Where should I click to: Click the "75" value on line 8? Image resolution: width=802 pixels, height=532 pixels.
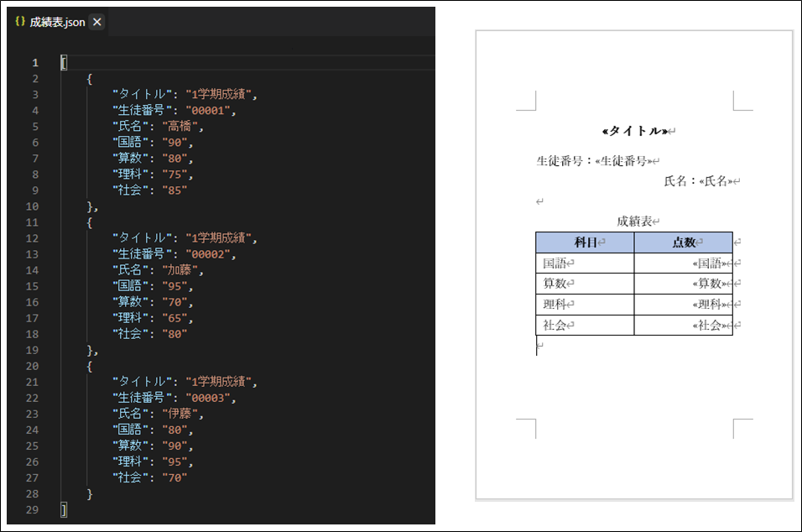(x=175, y=175)
